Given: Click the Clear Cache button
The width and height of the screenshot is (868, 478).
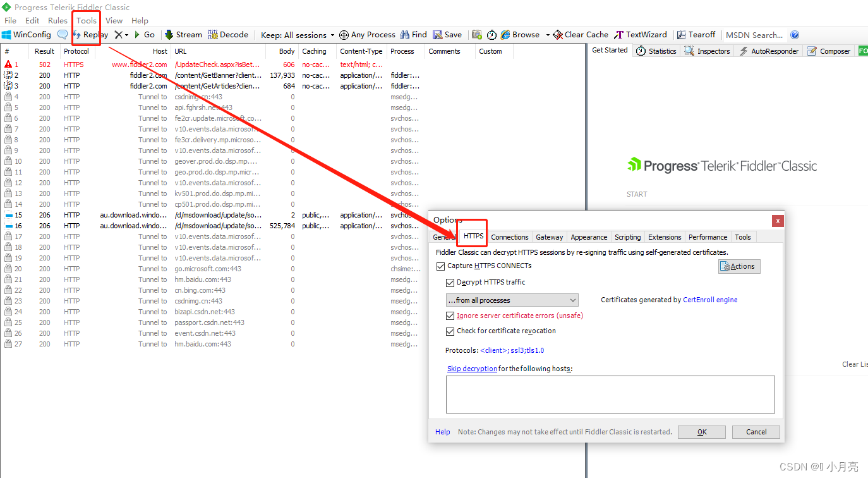Looking at the screenshot, I should point(581,35).
